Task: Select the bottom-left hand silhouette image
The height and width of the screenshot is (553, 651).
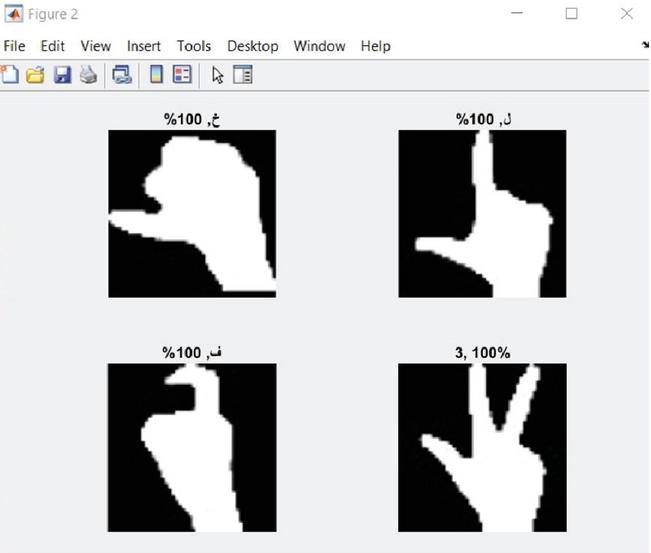Action: [x=192, y=448]
